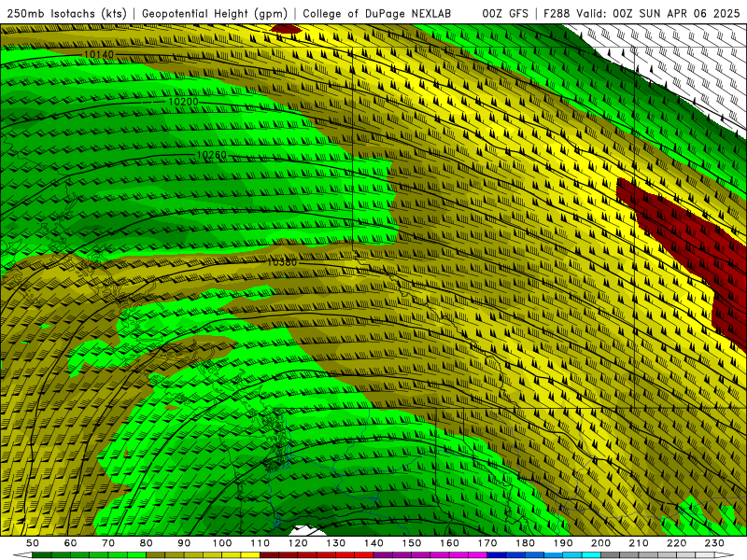Click the darkest green swatch starting at 50

(x=41, y=555)
